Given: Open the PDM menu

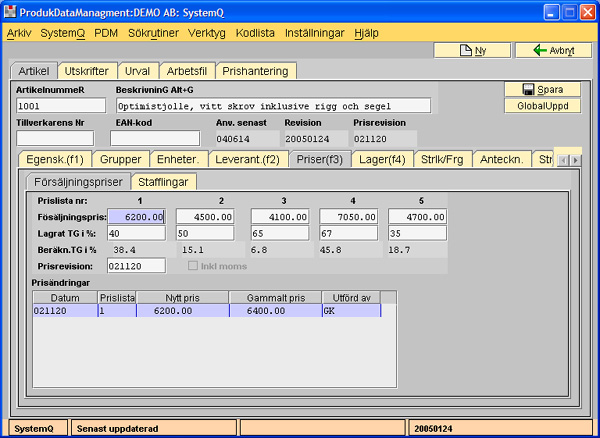Looking at the screenshot, I should tap(106, 33).
